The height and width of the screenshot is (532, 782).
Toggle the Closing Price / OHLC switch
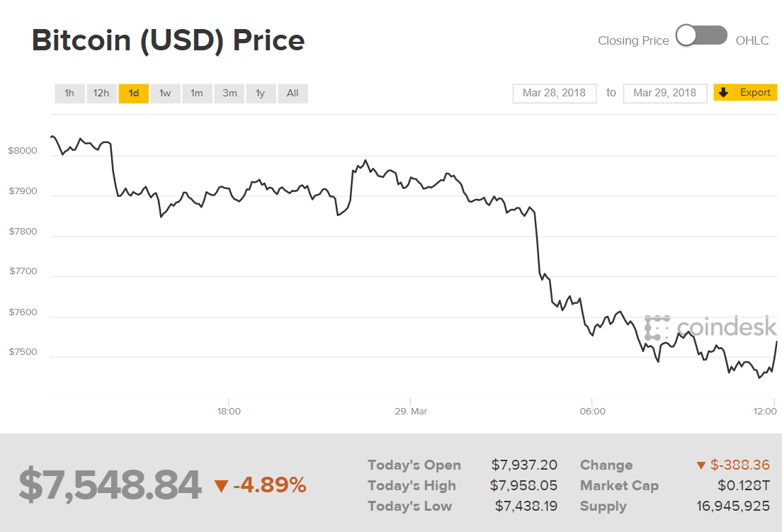[701, 36]
